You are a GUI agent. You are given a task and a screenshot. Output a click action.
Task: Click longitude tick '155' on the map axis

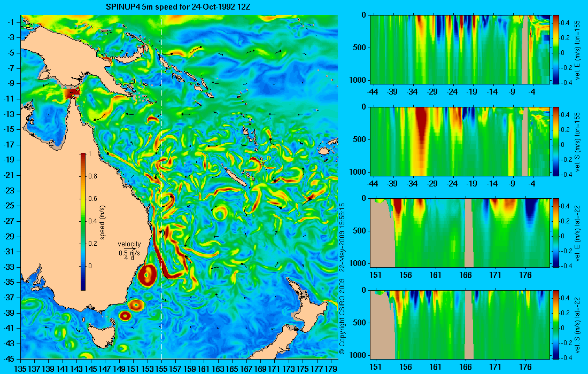tap(161, 369)
